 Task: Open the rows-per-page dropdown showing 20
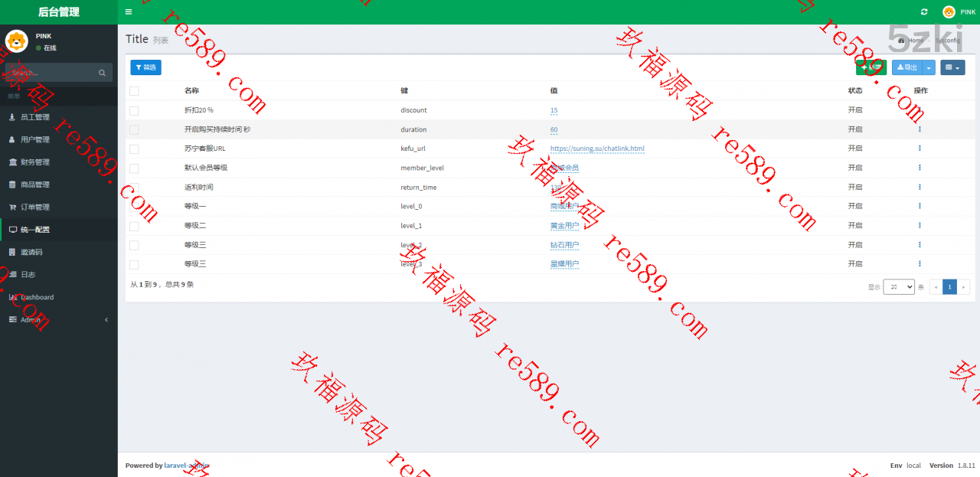point(899,286)
